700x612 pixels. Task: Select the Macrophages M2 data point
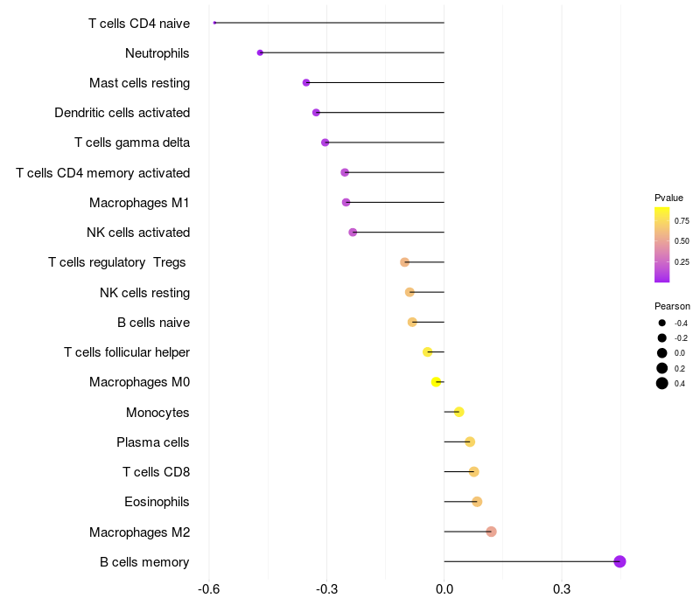click(491, 532)
